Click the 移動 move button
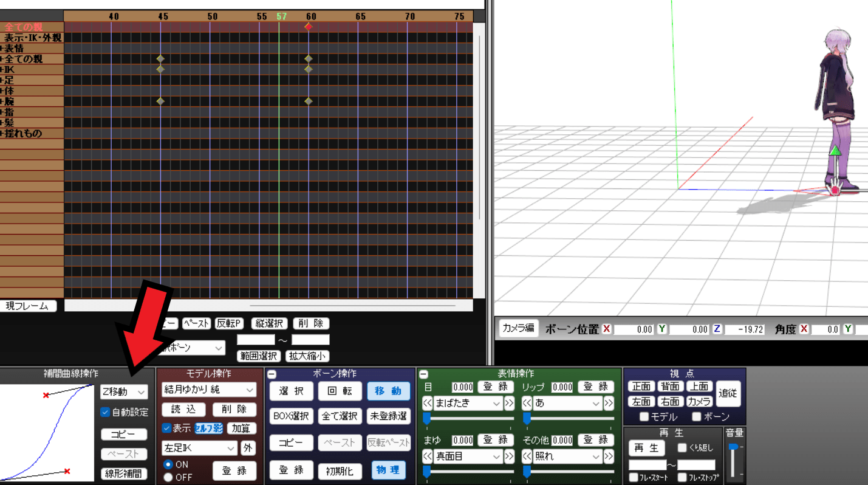868x485 pixels. pos(388,391)
